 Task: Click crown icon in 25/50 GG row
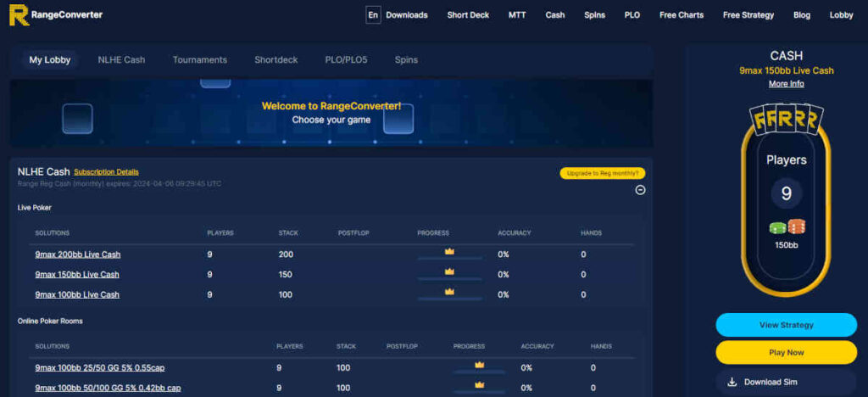click(480, 364)
